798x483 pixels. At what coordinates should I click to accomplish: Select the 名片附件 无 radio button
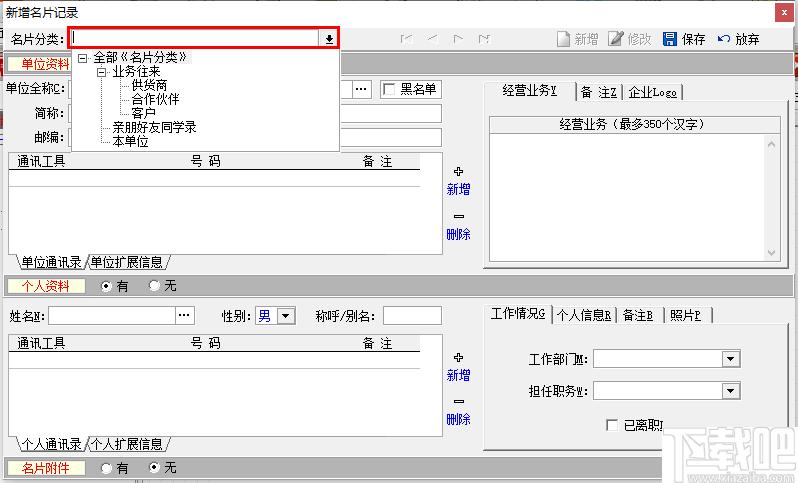154,467
